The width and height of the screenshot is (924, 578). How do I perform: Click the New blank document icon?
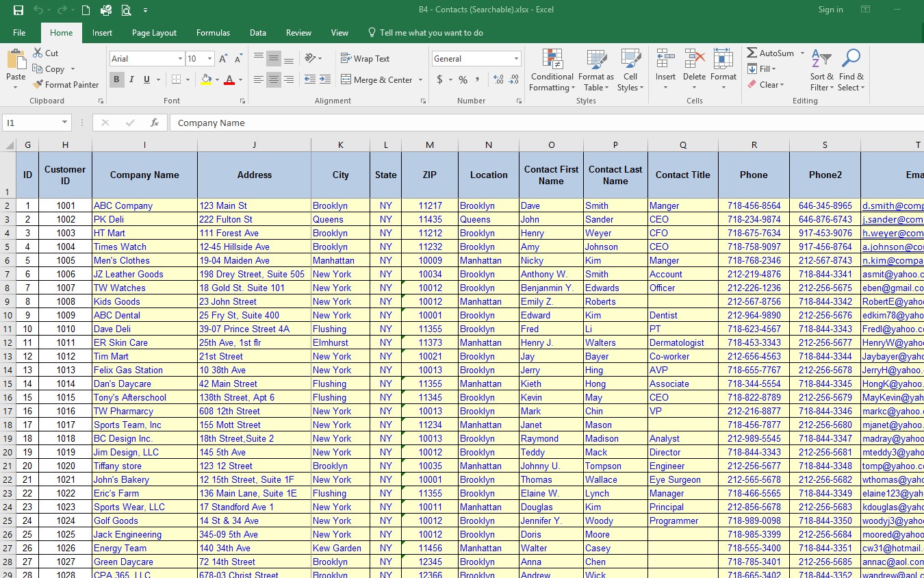click(x=86, y=10)
